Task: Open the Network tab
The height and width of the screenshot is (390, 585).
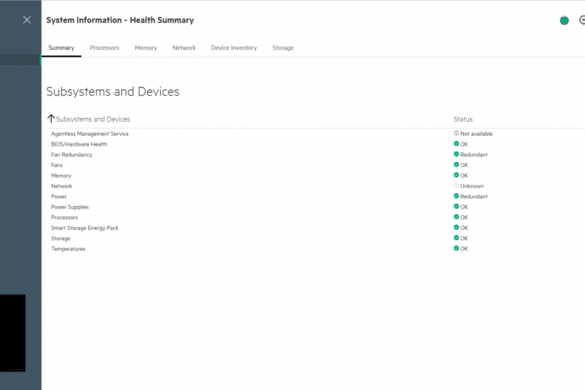Action: 184,48
